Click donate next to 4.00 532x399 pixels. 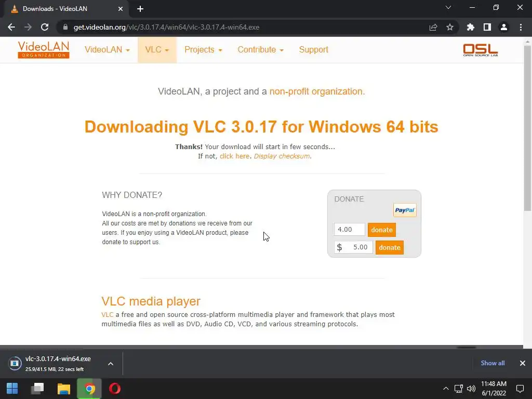[x=382, y=230]
